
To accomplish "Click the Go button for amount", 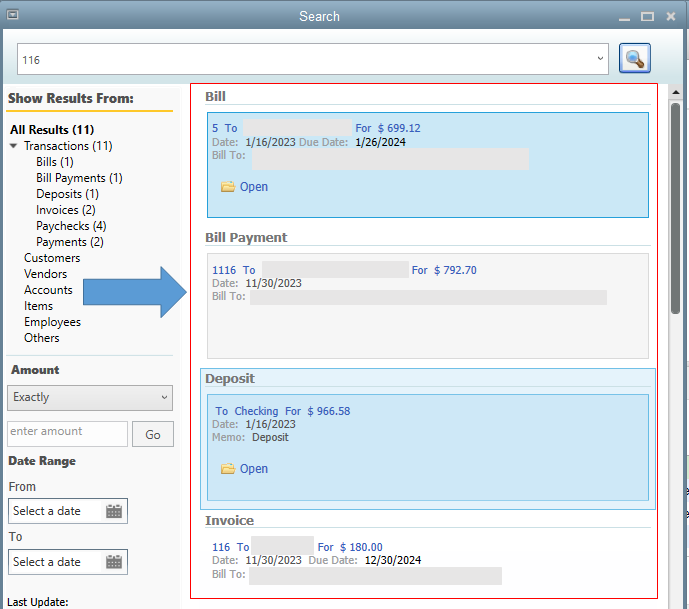I will coord(153,434).
